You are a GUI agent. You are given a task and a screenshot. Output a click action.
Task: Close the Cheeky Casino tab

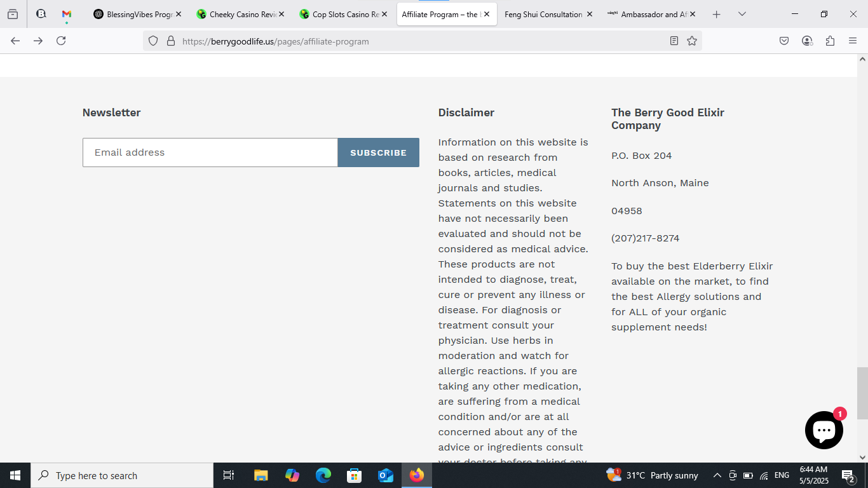[x=281, y=14]
